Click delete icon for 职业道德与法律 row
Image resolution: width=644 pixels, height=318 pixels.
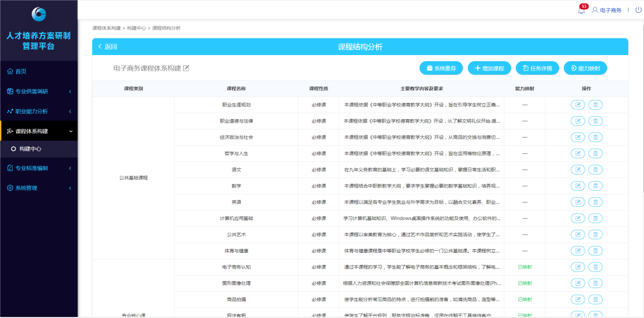pyautogui.click(x=595, y=121)
